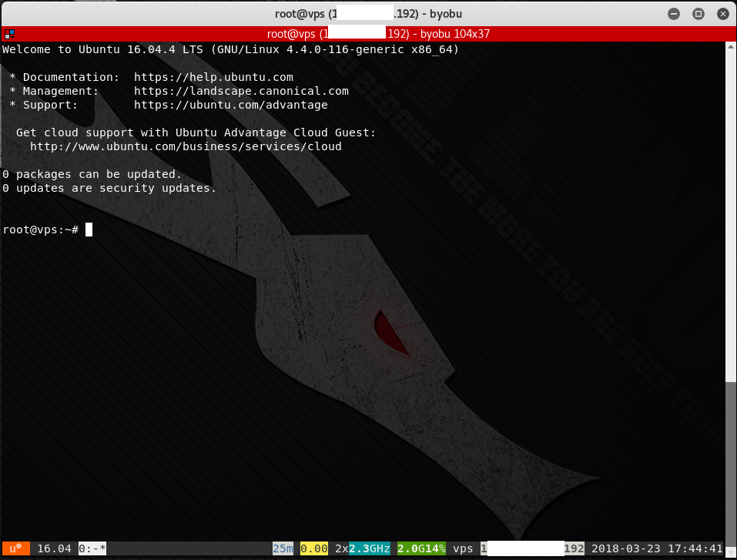737x560 pixels.
Task: Open the https://ubuntu.com/advantage support link
Action: [x=231, y=105]
